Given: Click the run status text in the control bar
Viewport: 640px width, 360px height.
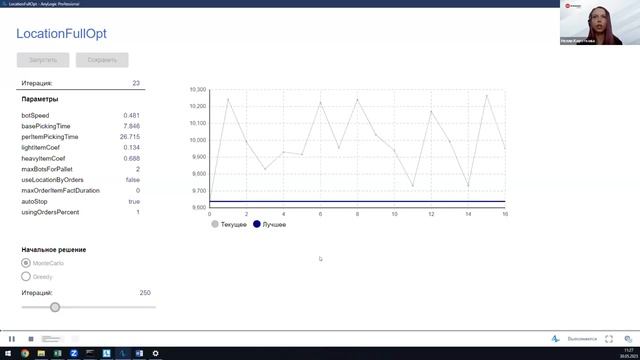Looking at the screenshot, I should (582, 339).
